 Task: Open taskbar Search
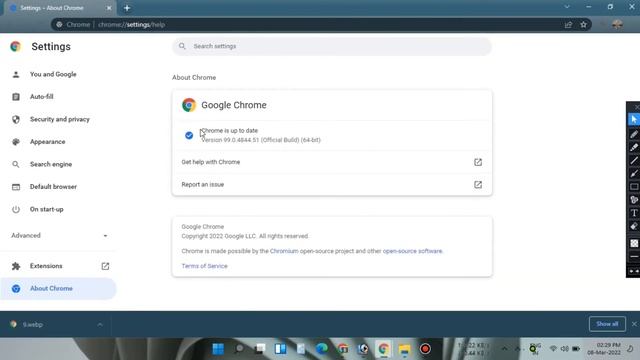[x=239, y=349]
